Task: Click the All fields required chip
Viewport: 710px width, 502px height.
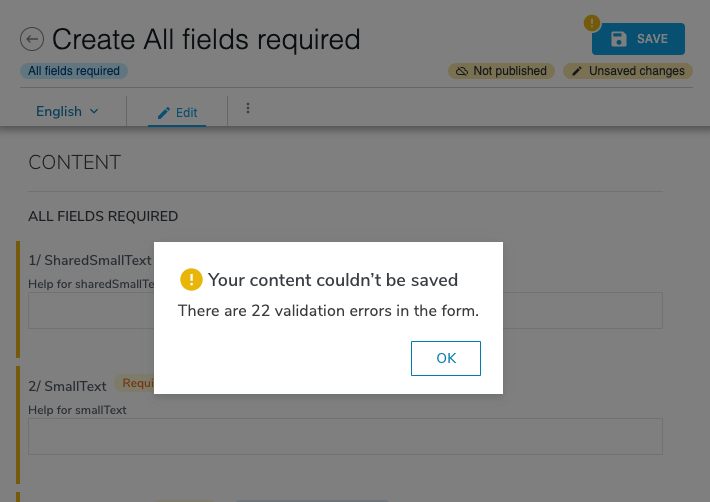Action: tap(74, 71)
